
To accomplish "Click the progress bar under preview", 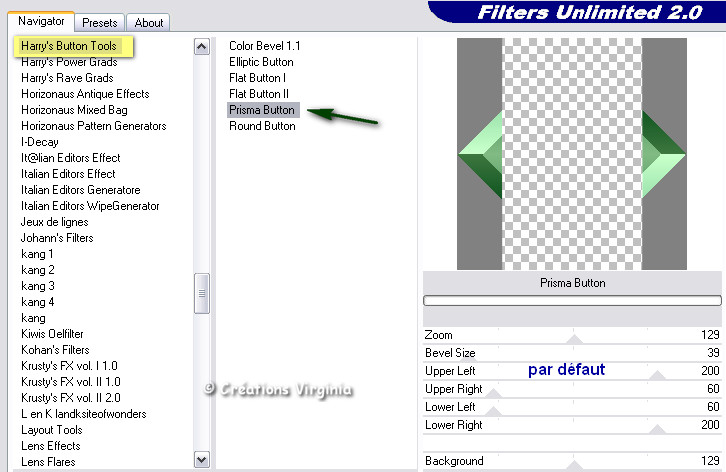I will pyautogui.click(x=572, y=301).
